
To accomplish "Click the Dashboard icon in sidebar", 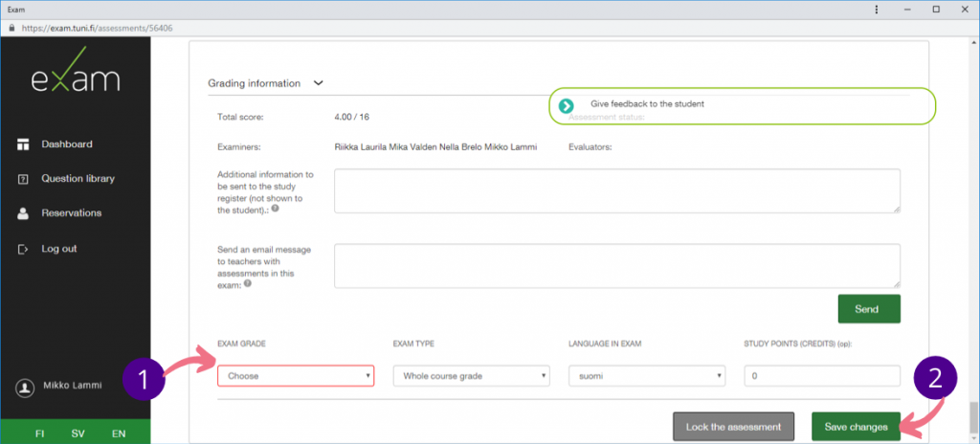I will coord(23,144).
